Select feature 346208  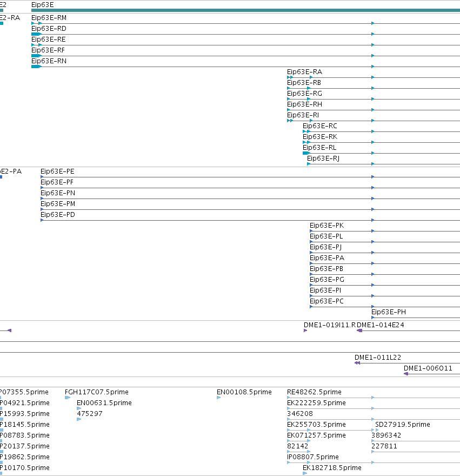click(x=300, y=414)
